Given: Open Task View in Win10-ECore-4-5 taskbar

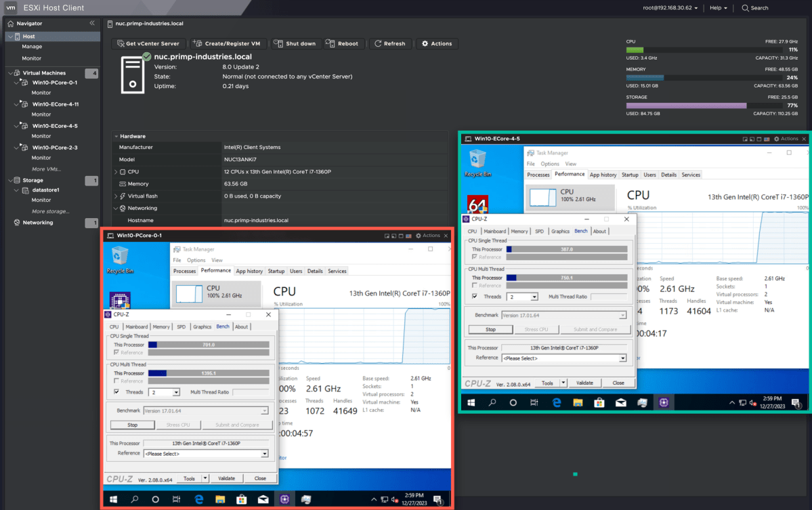Looking at the screenshot, I should tap(534, 403).
